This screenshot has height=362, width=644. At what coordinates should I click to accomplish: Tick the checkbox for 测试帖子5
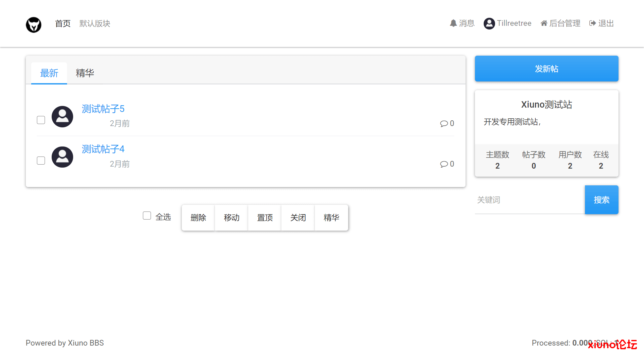coord(41,120)
